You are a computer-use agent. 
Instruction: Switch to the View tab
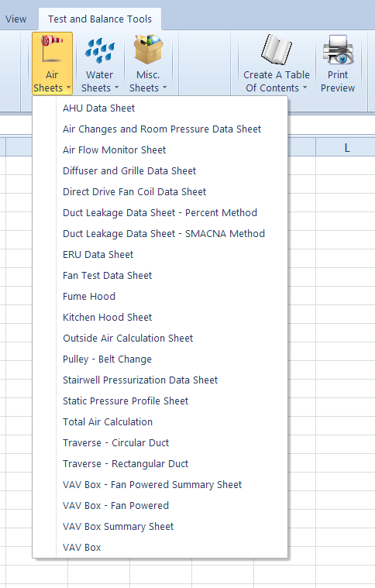(16, 19)
